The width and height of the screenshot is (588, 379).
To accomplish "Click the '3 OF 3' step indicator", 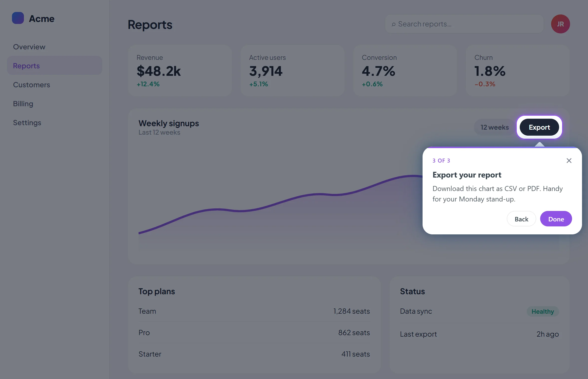I will coord(441,161).
